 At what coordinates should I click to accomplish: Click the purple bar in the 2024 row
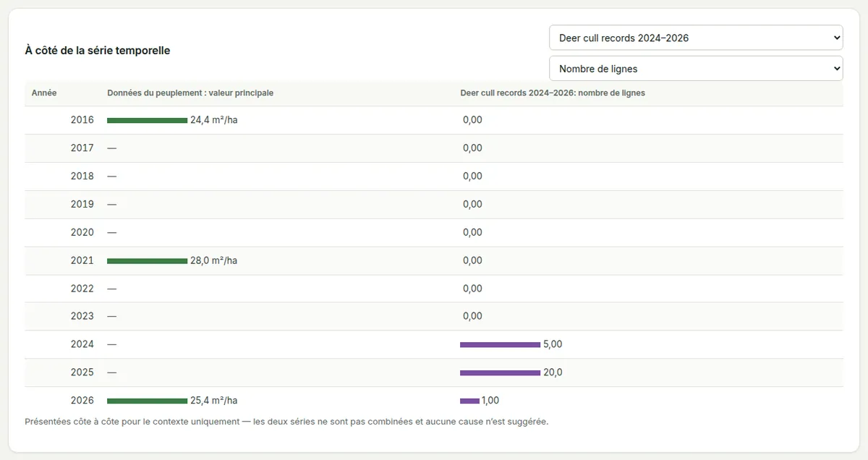[500, 344]
